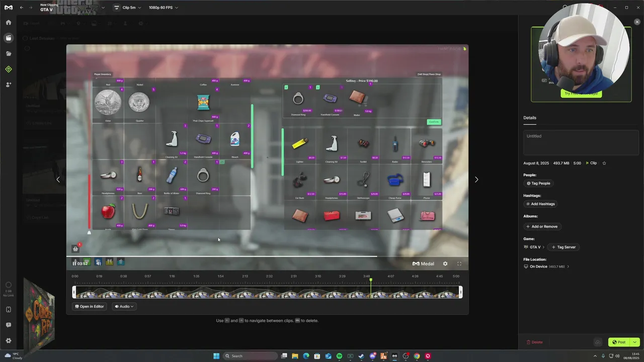Image resolution: width=644 pixels, height=362 pixels.
Task: Open Microsoft Edge from the taskbar
Action: (306, 356)
